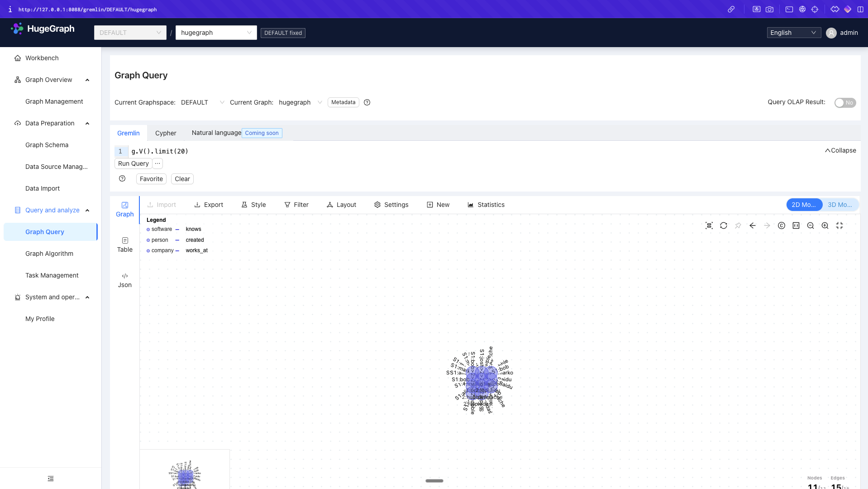The width and height of the screenshot is (868, 489).
Task: Zoom out of the graph canvas
Action: pyautogui.click(x=811, y=225)
